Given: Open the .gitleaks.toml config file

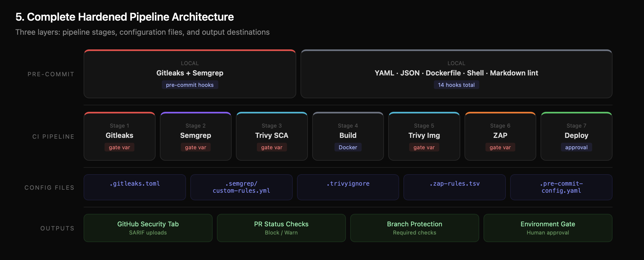Looking at the screenshot, I should [135, 187].
